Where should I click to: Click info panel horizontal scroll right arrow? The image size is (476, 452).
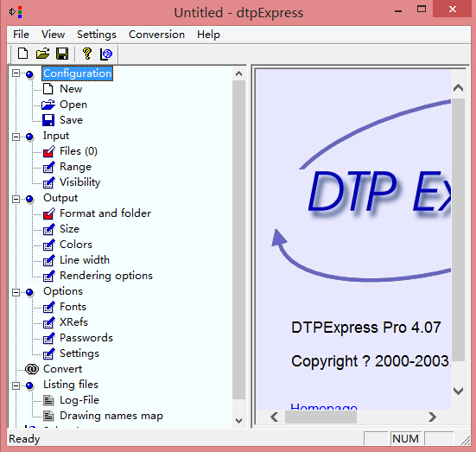(432, 417)
